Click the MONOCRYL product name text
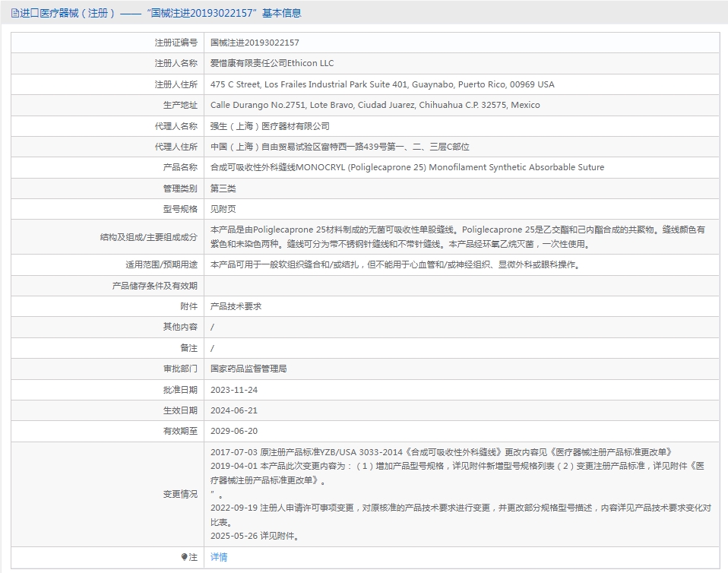 click(x=407, y=167)
